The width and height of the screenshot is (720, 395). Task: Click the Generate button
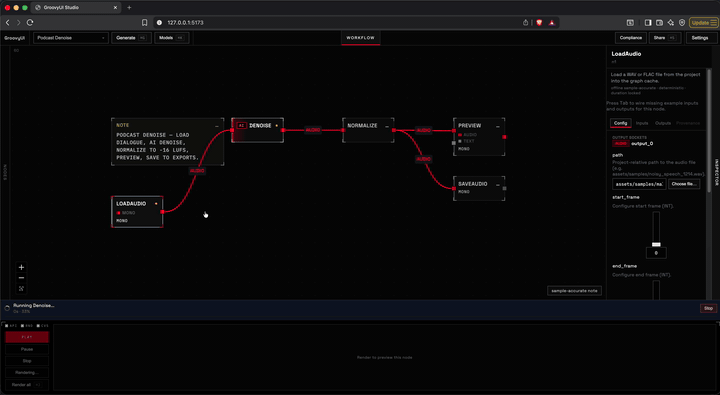131,38
